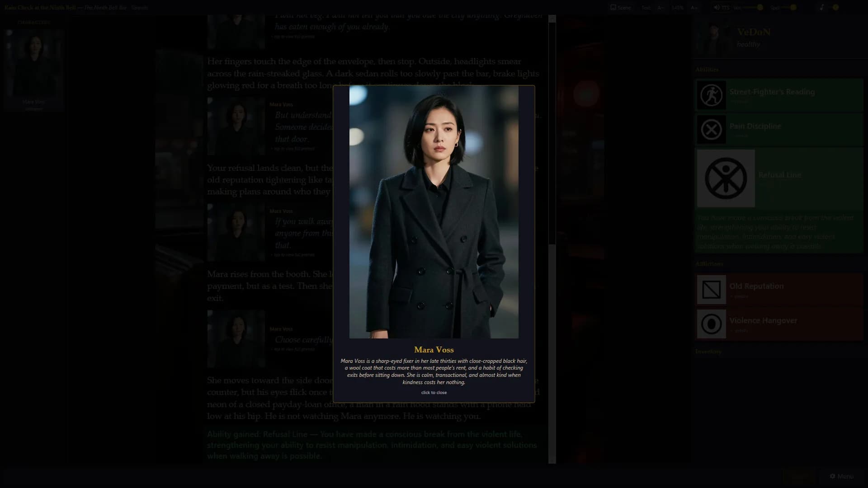The image size is (868, 488).
Task: Toggle the TTS speaker button
Action: (721, 7)
